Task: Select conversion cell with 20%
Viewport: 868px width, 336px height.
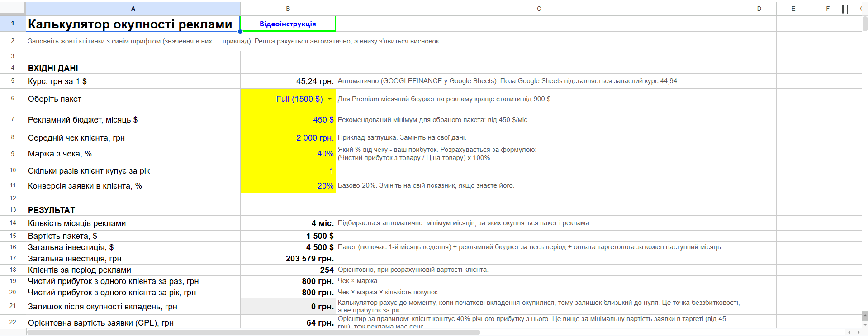Action: (x=288, y=186)
